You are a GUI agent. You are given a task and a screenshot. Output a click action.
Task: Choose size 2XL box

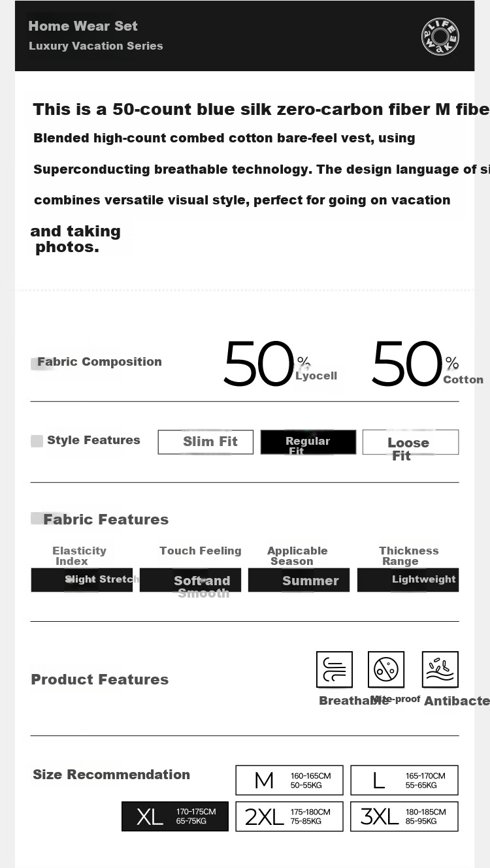(x=289, y=816)
